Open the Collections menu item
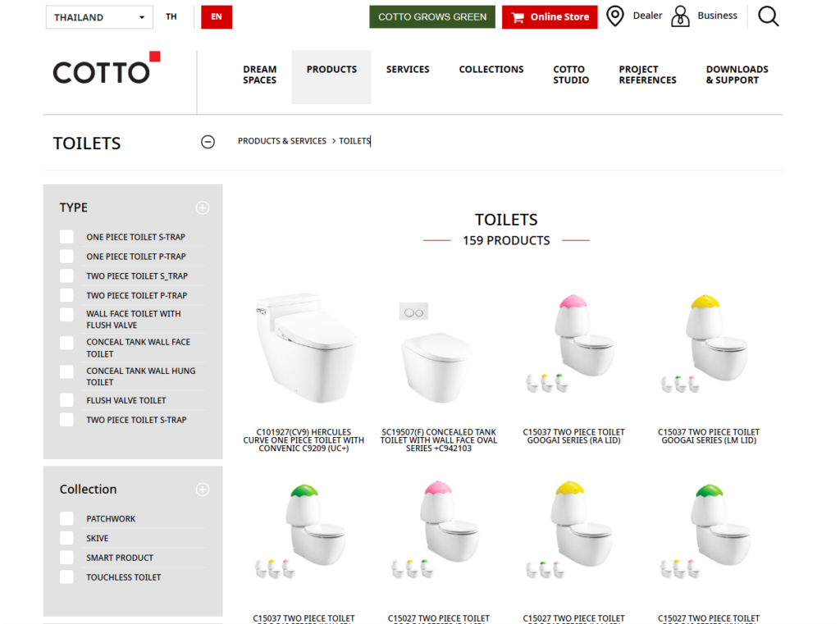840x624 pixels. click(x=491, y=70)
